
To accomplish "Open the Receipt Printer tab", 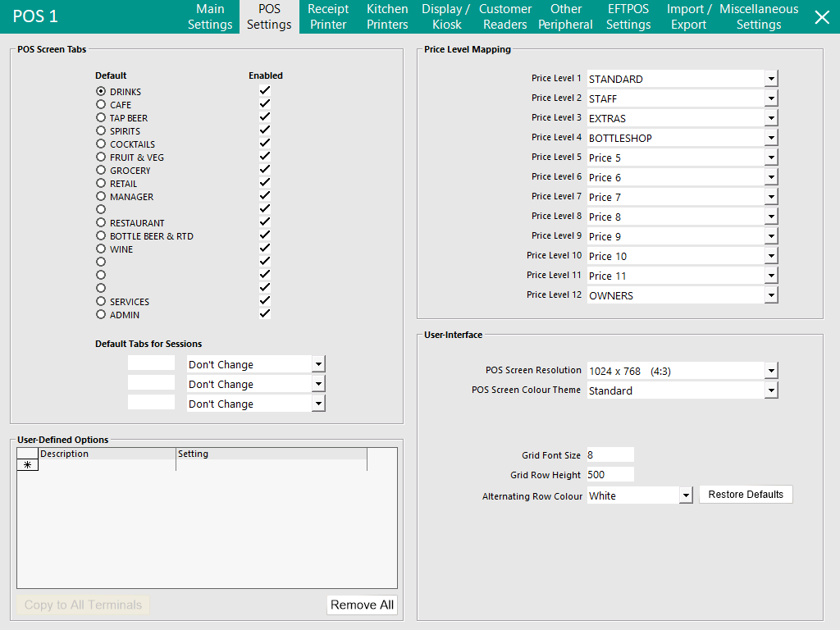I will coord(328,16).
